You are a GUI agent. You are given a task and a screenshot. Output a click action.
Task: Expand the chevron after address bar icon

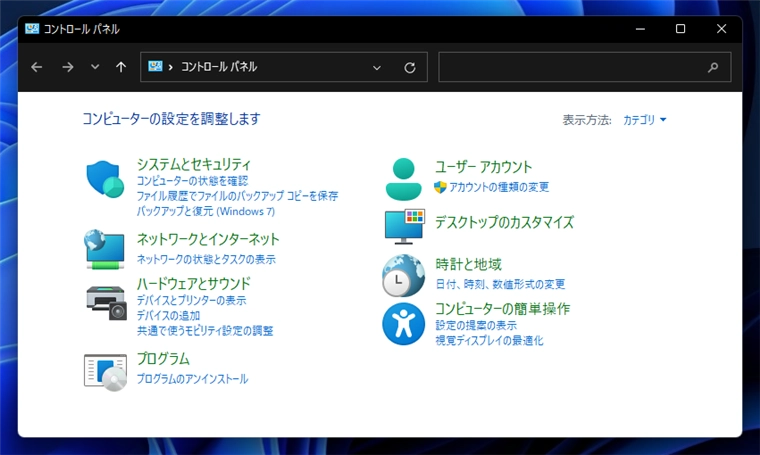pyautogui.click(x=171, y=67)
